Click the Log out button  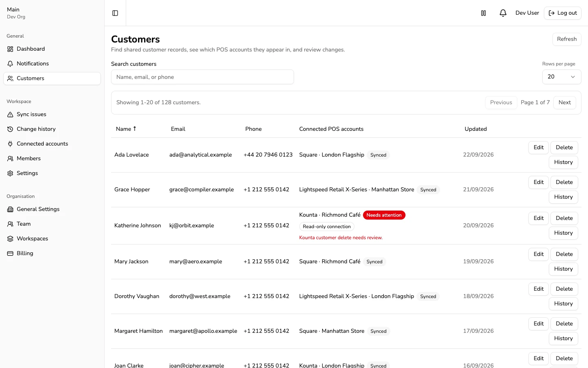563,13
